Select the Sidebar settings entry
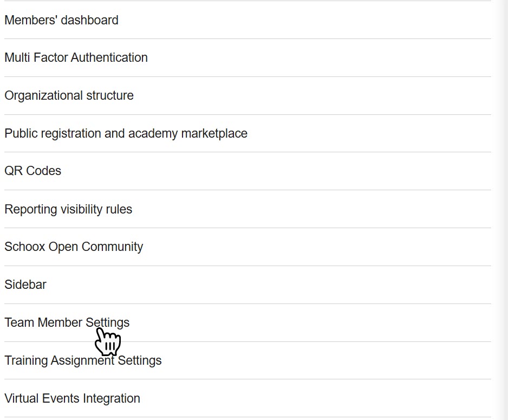Image resolution: width=508 pixels, height=420 pixels. click(25, 285)
